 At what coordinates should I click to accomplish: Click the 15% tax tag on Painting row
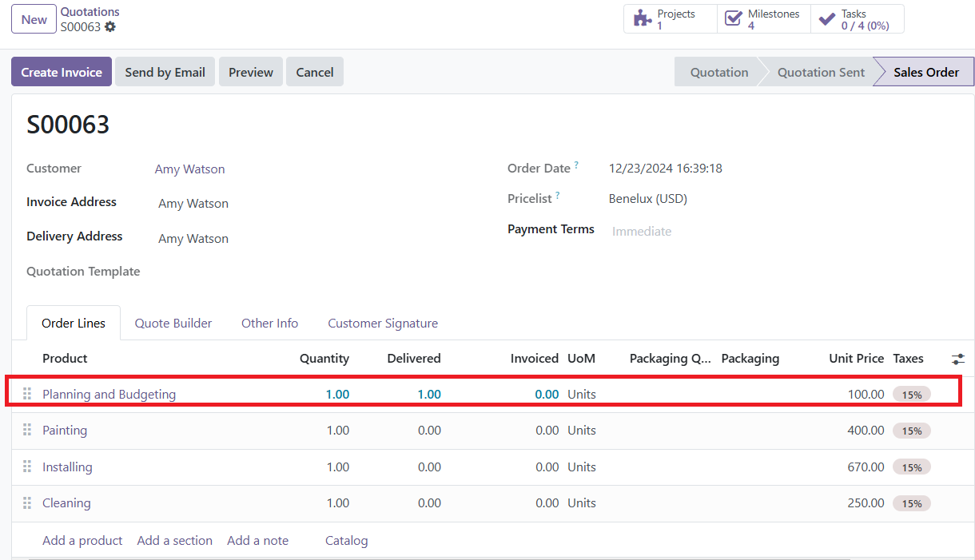tap(912, 431)
